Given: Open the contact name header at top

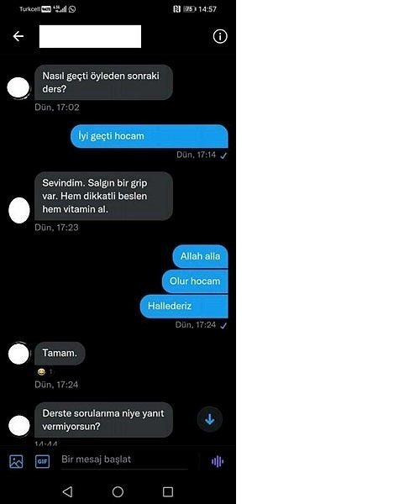Looking at the screenshot, I should [90, 37].
